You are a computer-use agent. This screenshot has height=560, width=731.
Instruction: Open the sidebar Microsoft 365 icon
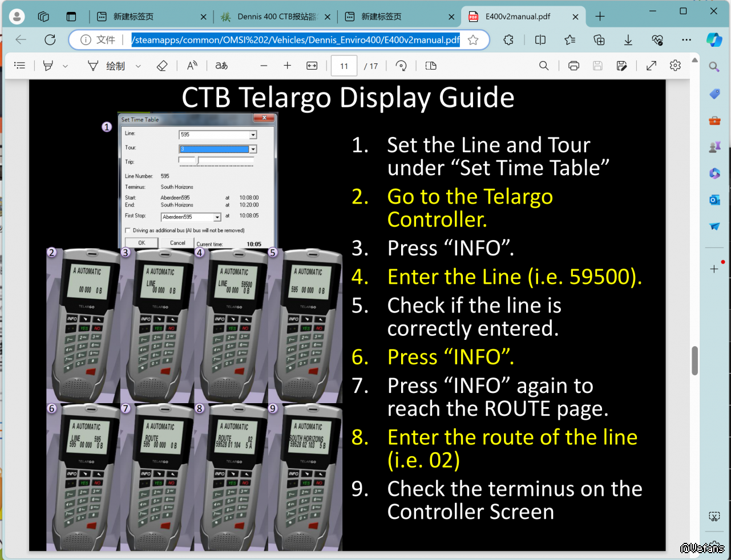[x=714, y=173]
